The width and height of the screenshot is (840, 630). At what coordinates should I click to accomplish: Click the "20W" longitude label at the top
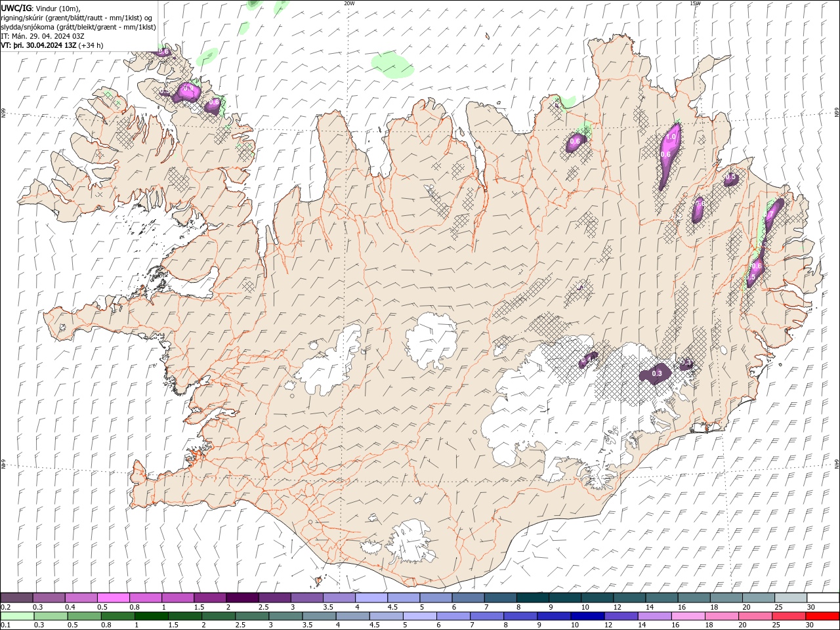point(349,3)
